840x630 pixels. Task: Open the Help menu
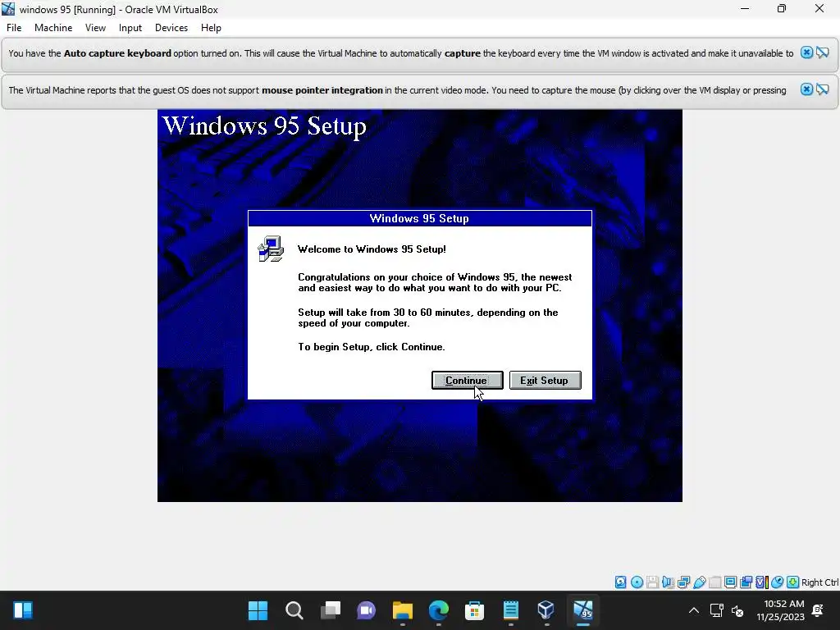click(211, 28)
